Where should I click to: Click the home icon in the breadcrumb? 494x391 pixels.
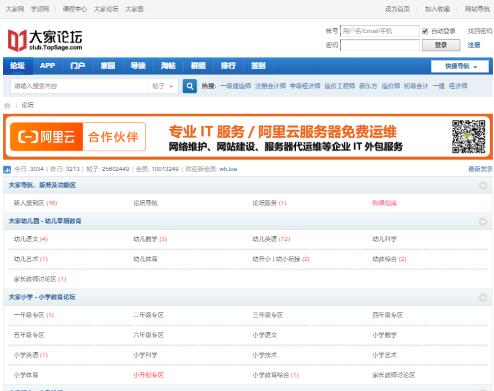pos(7,106)
